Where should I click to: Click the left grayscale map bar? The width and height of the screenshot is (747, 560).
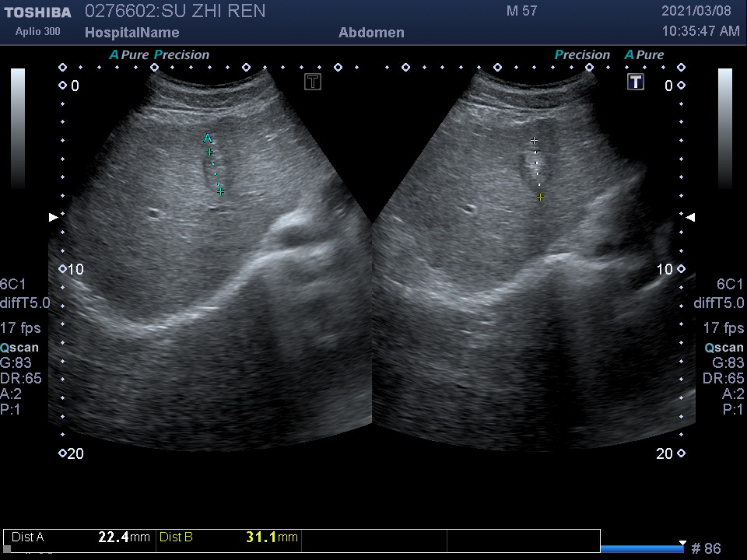click(x=17, y=128)
